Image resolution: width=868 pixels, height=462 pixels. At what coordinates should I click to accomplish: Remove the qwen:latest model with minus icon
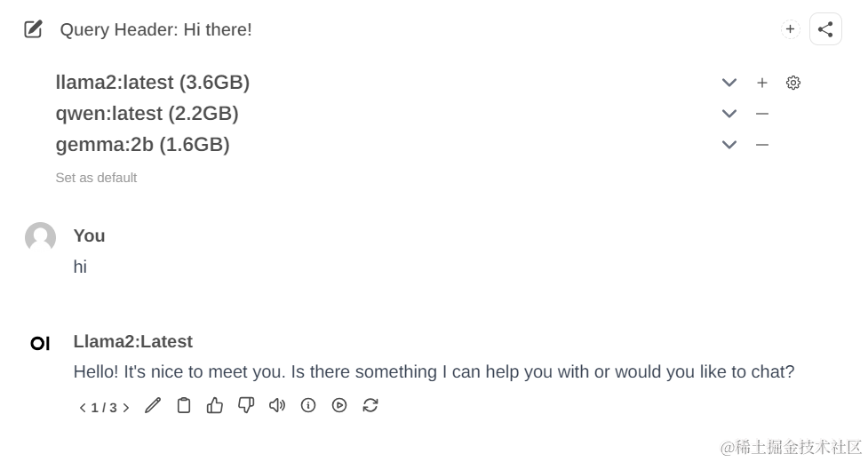762,114
